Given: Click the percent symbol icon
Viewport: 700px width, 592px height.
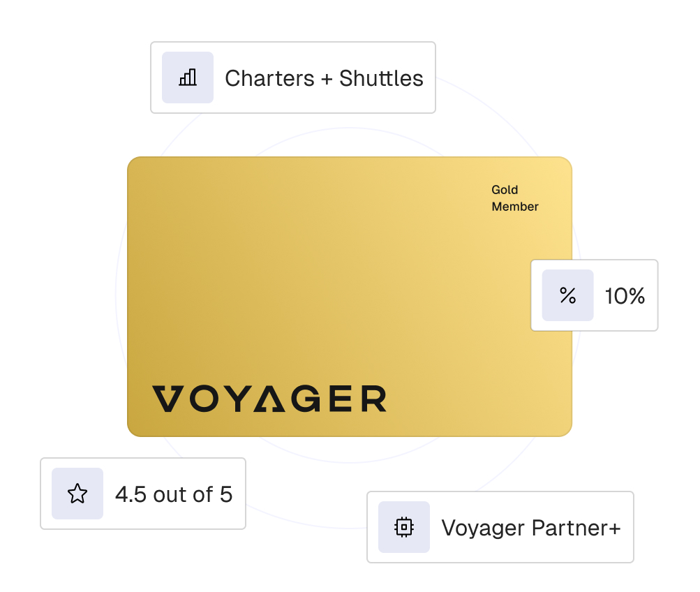Looking at the screenshot, I should (x=568, y=295).
